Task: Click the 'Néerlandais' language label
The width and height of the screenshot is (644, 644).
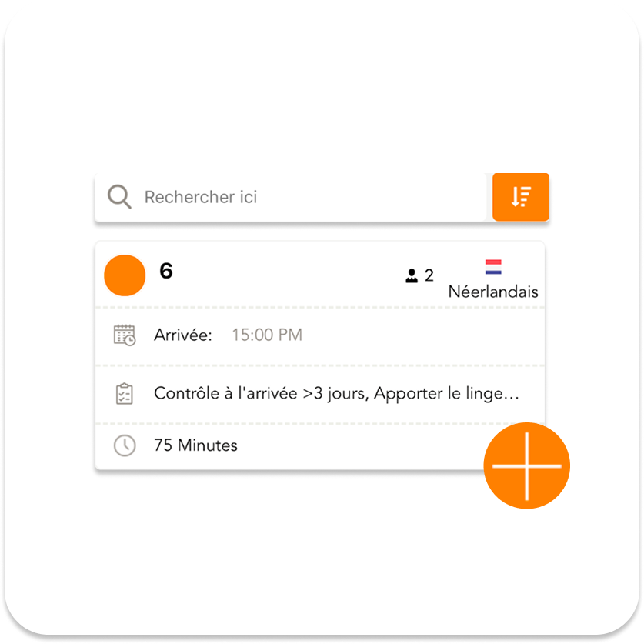Action: [493, 292]
